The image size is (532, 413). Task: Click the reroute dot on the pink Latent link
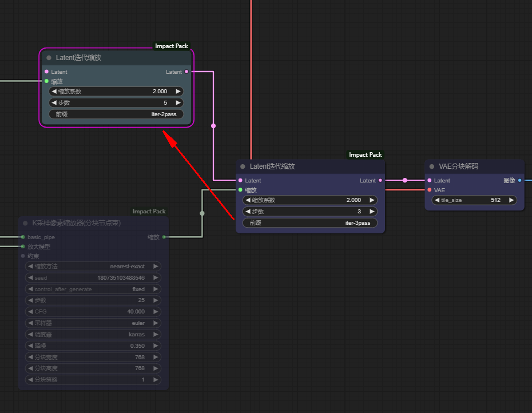(213, 125)
